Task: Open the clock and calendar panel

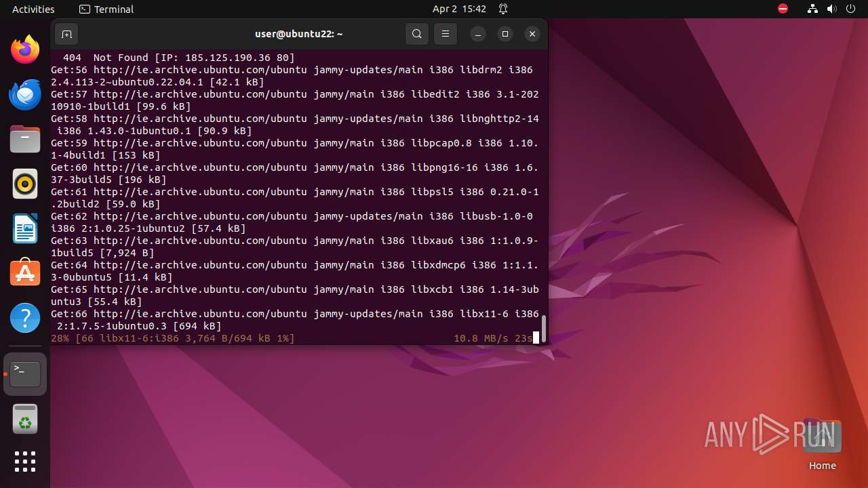Action: point(459,9)
